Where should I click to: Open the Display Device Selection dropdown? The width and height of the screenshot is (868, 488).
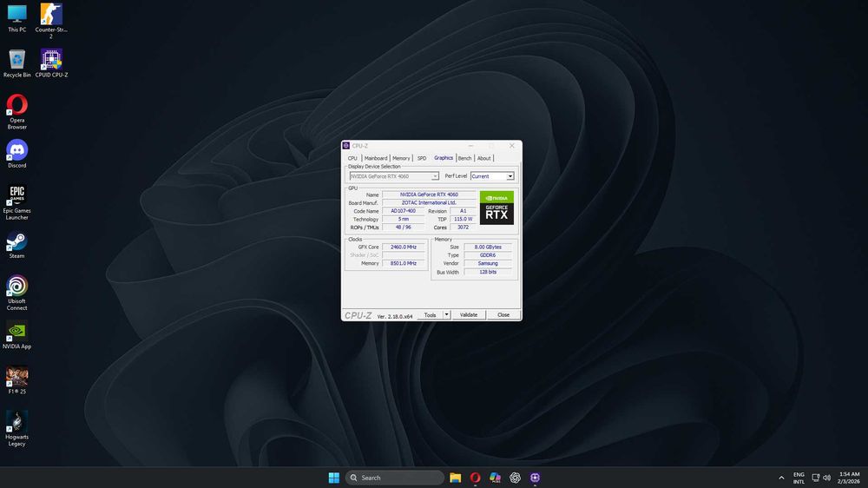(x=394, y=176)
